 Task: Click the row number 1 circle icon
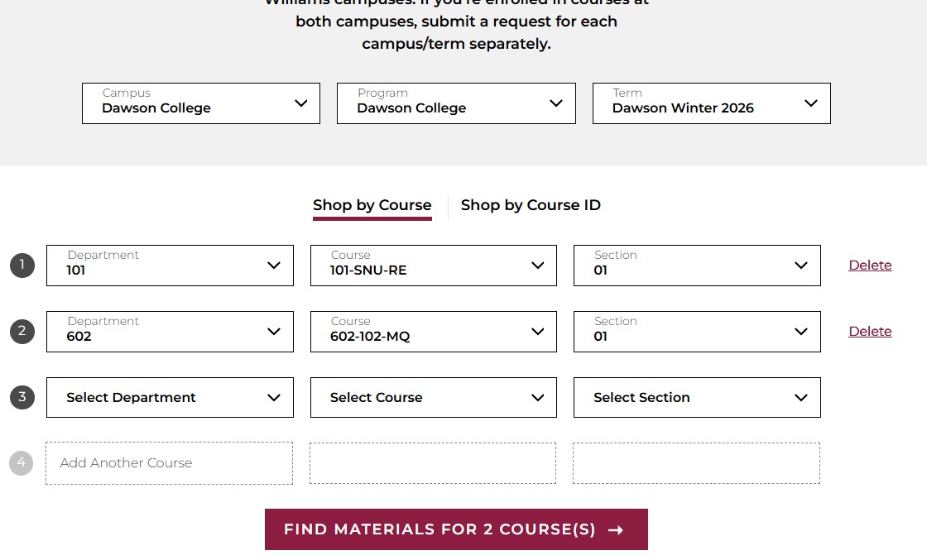22,266
